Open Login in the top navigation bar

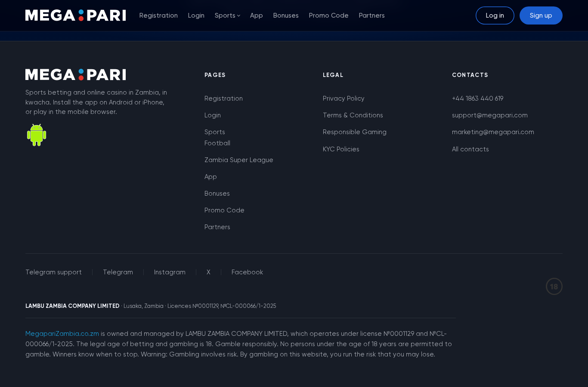tap(196, 15)
